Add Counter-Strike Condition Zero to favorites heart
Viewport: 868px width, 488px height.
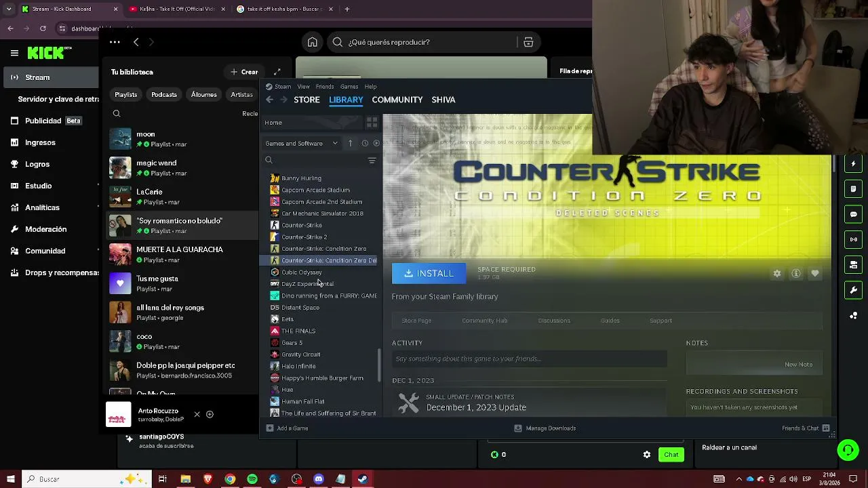tap(815, 274)
